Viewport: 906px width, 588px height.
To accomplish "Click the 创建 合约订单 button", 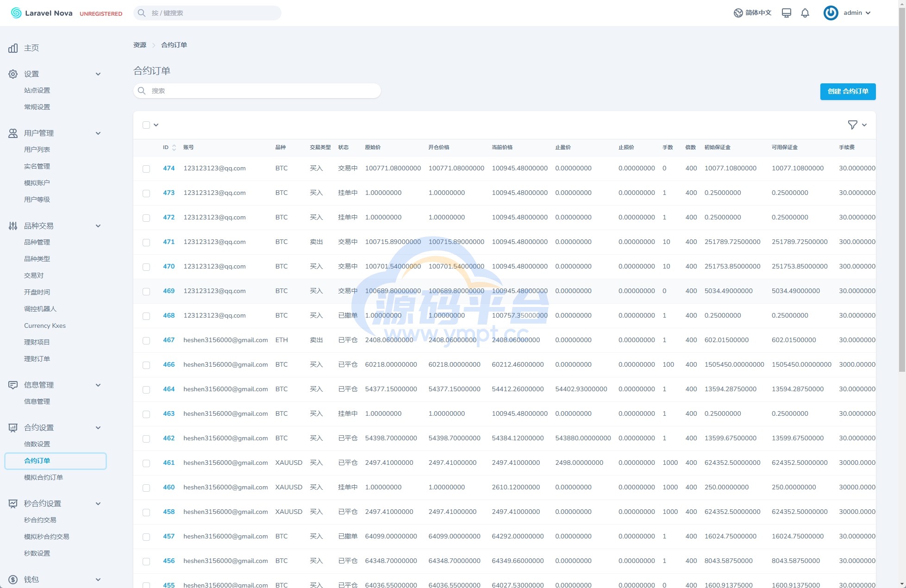I will click(848, 92).
